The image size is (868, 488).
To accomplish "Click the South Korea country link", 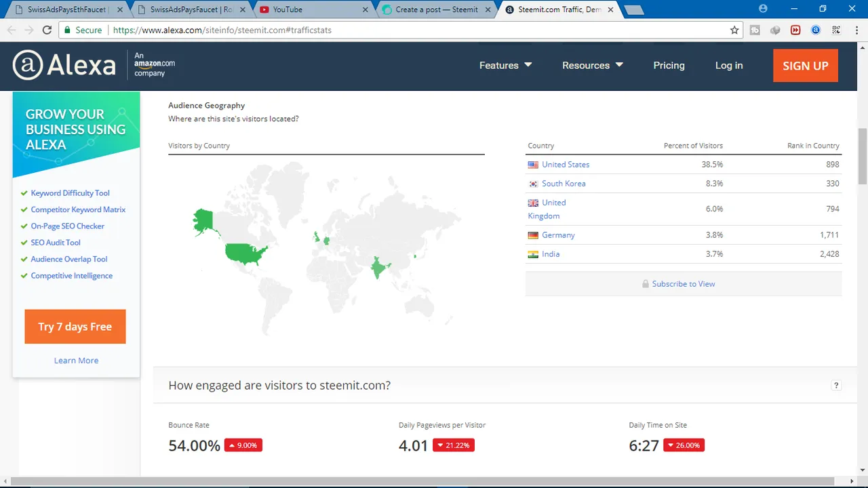I will click(564, 184).
